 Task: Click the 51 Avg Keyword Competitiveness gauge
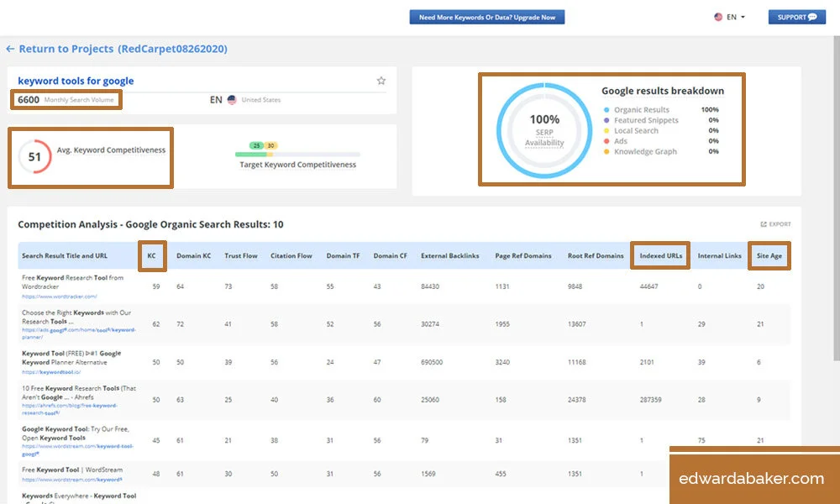click(34, 156)
